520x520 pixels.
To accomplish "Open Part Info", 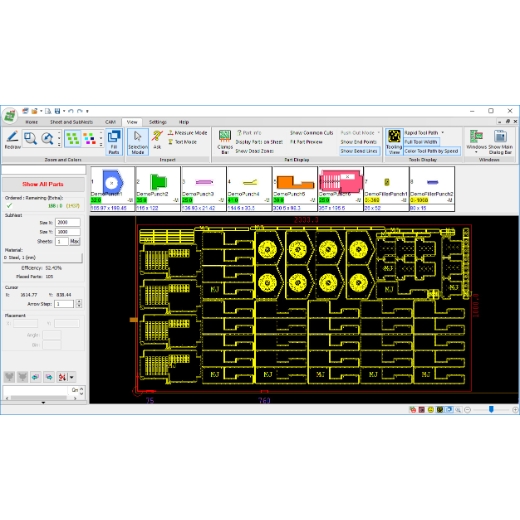I will coord(249,133).
